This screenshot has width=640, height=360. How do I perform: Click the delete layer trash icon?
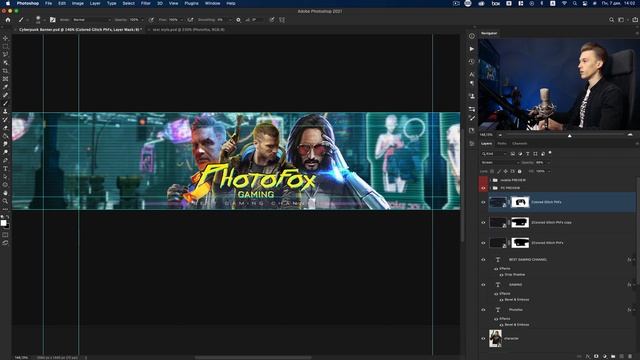[x=630, y=356]
